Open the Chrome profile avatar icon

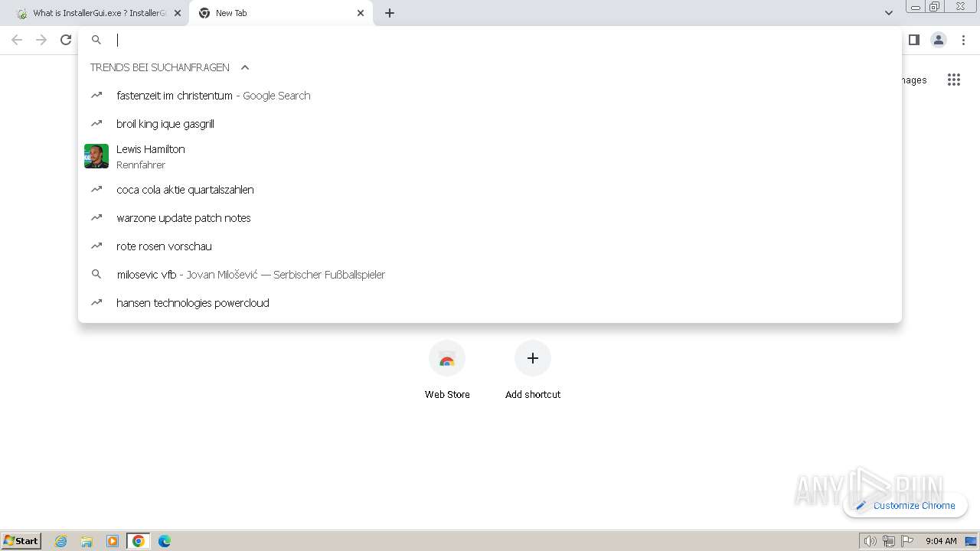tap(938, 40)
